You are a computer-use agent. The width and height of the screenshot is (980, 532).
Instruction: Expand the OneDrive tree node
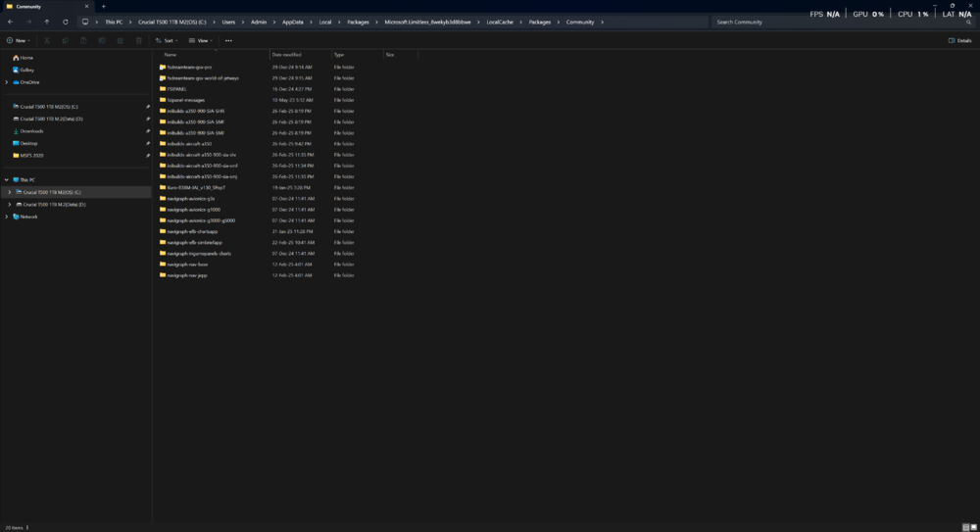coord(6,82)
